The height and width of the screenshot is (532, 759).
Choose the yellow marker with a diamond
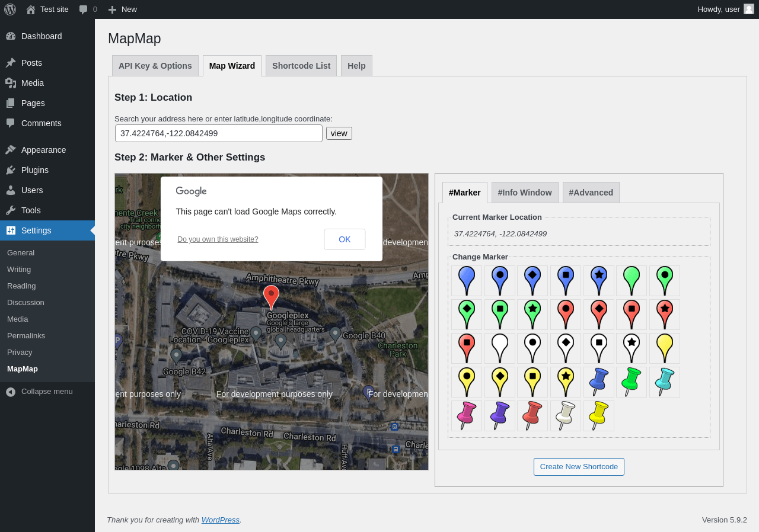[500, 382]
